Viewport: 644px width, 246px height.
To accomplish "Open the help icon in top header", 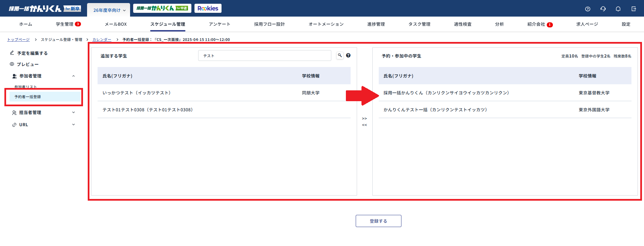I will point(588,9).
